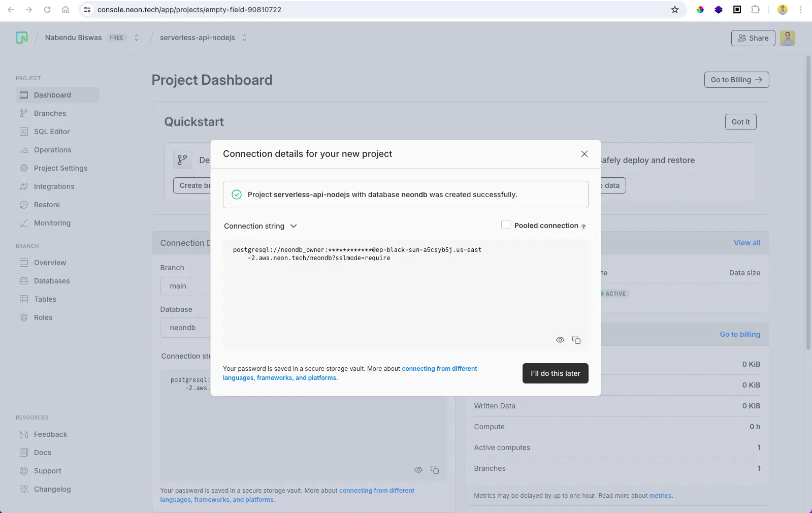Click I'll do this later button
The height and width of the screenshot is (513, 812).
(556, 373)
